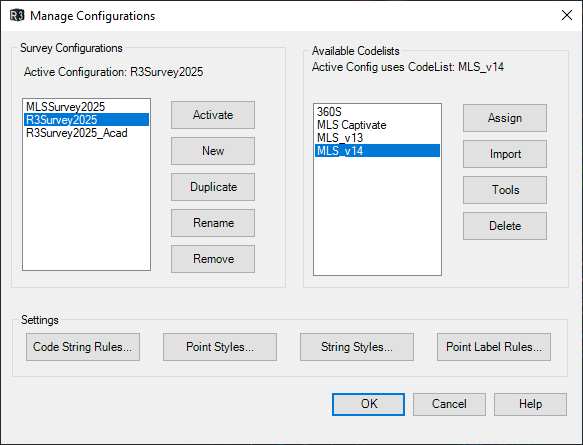Select the MLS_v14 codelist
The width and height of the screenshot is (583, 445).
(377, 151)
